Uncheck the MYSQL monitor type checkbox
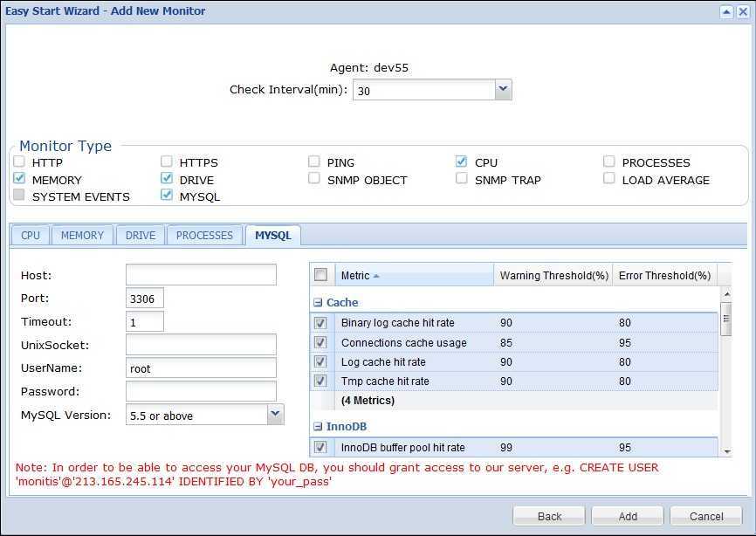 pyautogui.click(x=167, y=195)
